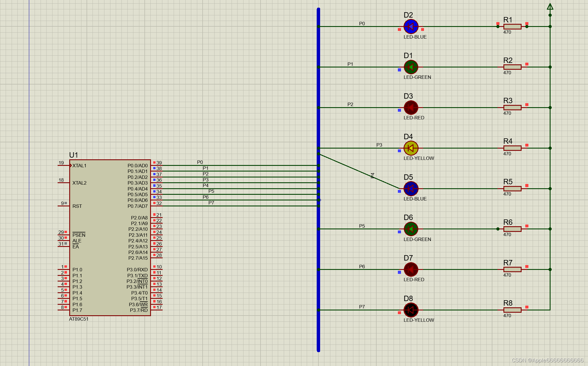Viewport: 588px width, 366px height.
Task: Click the D5 reference label
Action: coord(408,177)
